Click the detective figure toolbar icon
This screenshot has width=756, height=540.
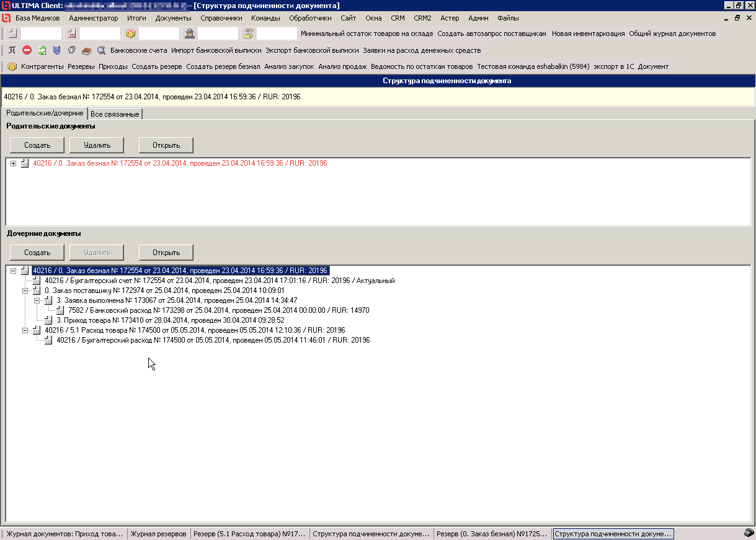click(x=190, y=34)
